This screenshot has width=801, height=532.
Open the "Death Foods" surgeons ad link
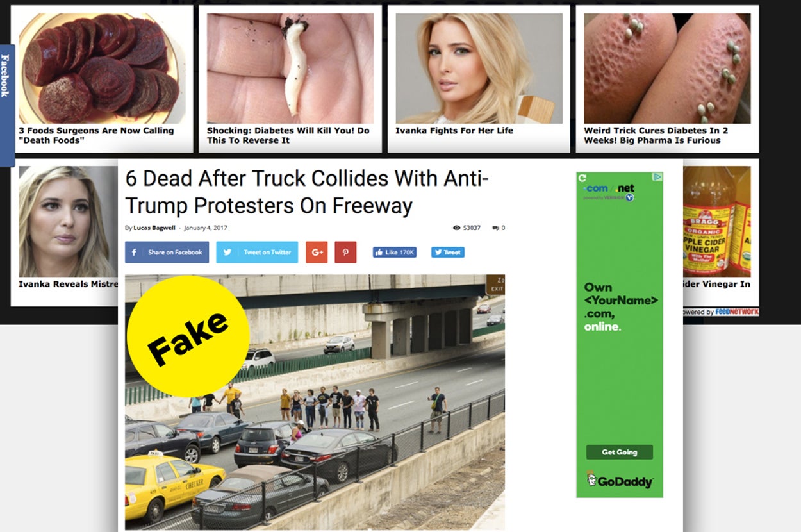coord(96,135)
